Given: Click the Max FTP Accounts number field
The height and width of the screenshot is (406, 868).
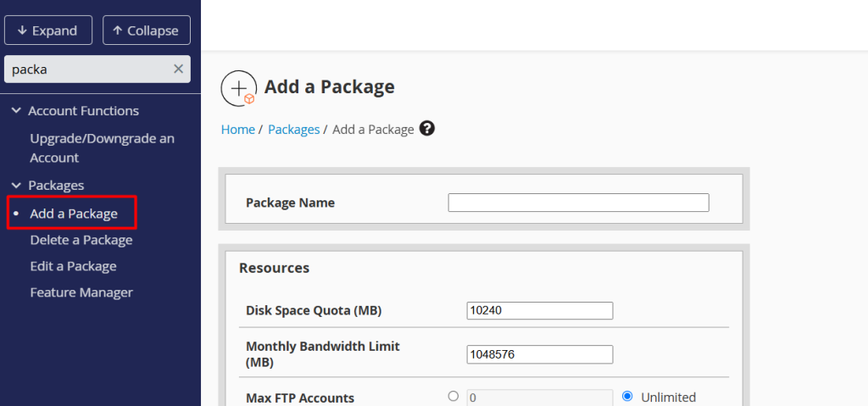Looking at the screenshot, I should (x=540, y=398).
